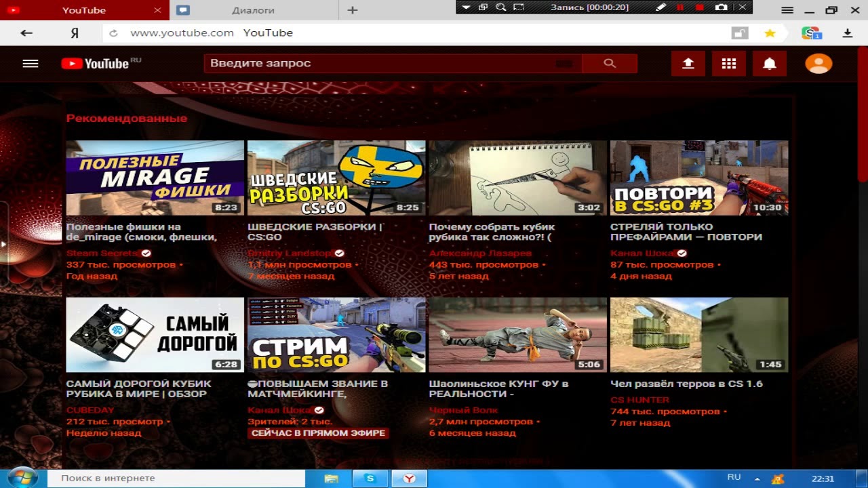Visit the CUBEDAY channel
This screenshot has width=868, height=488.
(90, 410)
